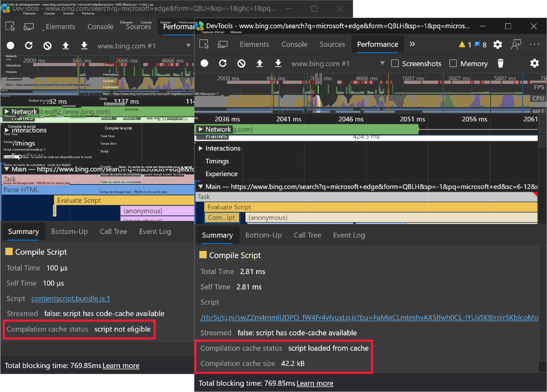
Task: Save the current performance profile
Action: tap(278, 63)
